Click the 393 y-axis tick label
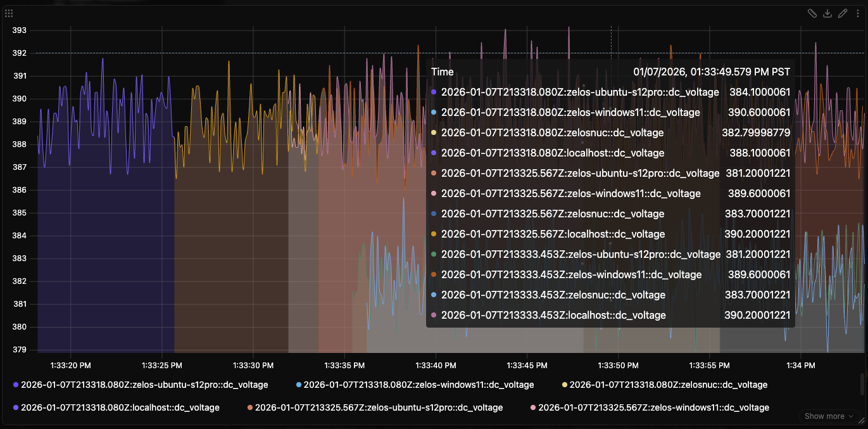Image resolution: width=868 pixels, height=429 pixels. coord(20,30)
